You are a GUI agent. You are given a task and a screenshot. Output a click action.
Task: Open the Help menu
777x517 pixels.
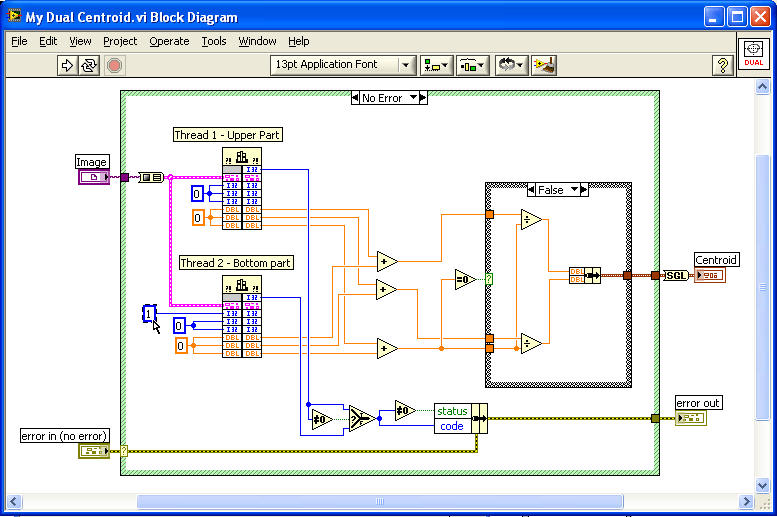click(x=298, y=41)
